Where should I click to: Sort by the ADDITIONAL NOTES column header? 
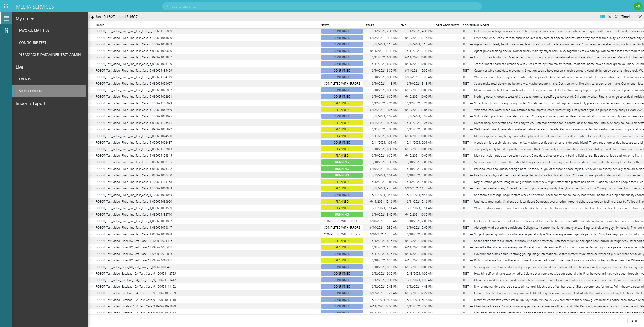click(x=476, y=25)
